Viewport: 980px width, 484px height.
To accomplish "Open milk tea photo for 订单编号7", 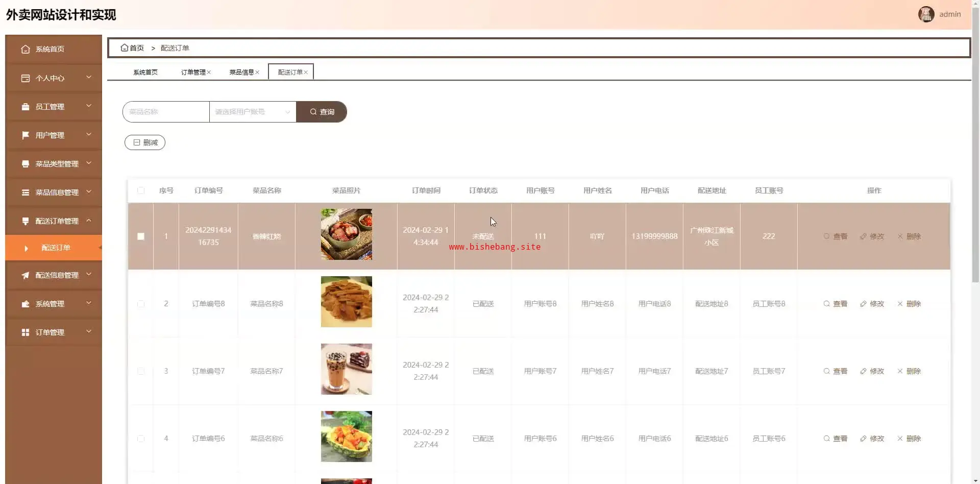I will (347, 369).
